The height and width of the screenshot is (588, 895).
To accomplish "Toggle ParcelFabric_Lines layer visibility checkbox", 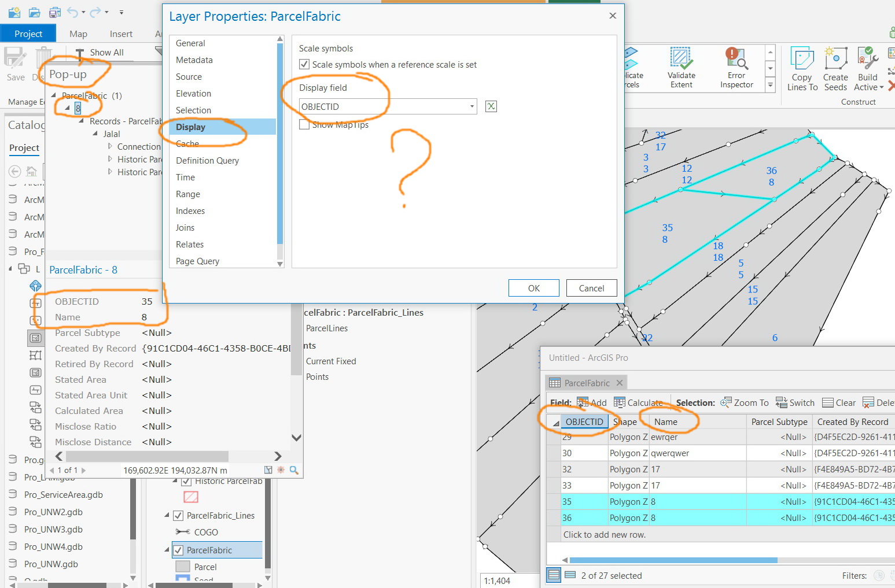I will point(178,515).
